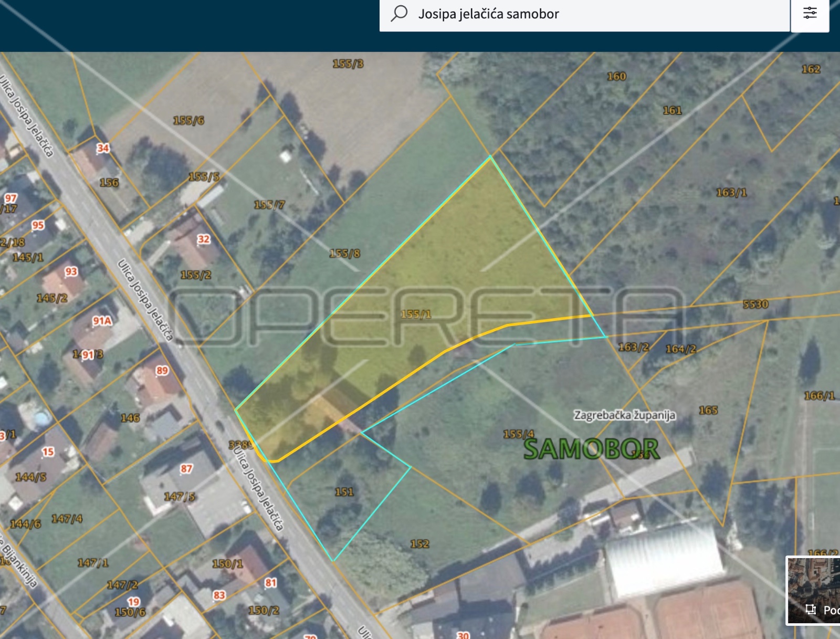Image resolution: width=840 pixels, height=639 pixels.
Task: Click parcel label 144/5
Action: click(x=30, y=477)
